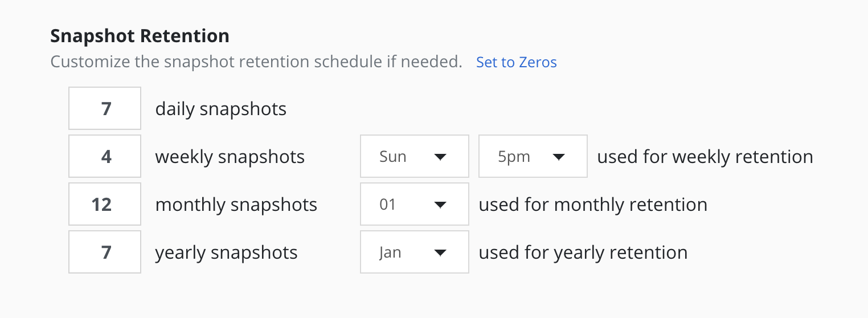Viewport: 868px width, 318px height.
Task: Click the "used for yearly retention" text
Action: pyautogui.click(x=583, y=252)
